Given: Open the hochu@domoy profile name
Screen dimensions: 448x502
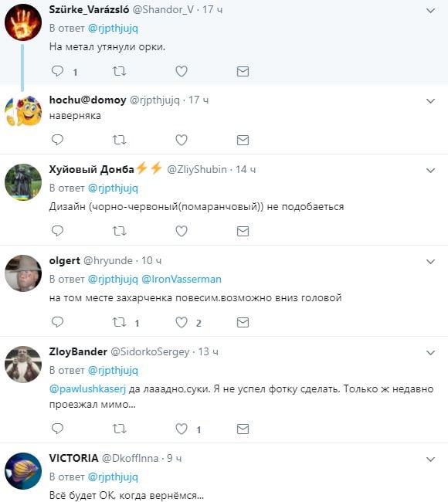Looking at the screenshot, I should (x=87, y=100).
